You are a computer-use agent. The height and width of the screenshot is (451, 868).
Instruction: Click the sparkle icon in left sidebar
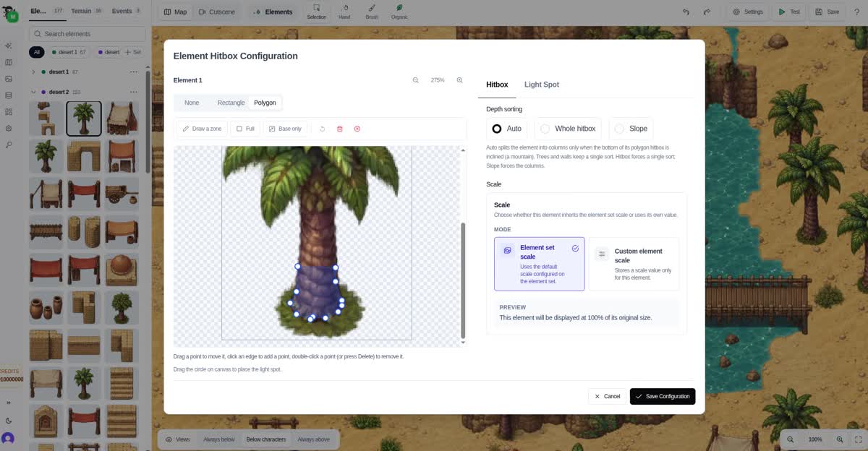point(9,46)
